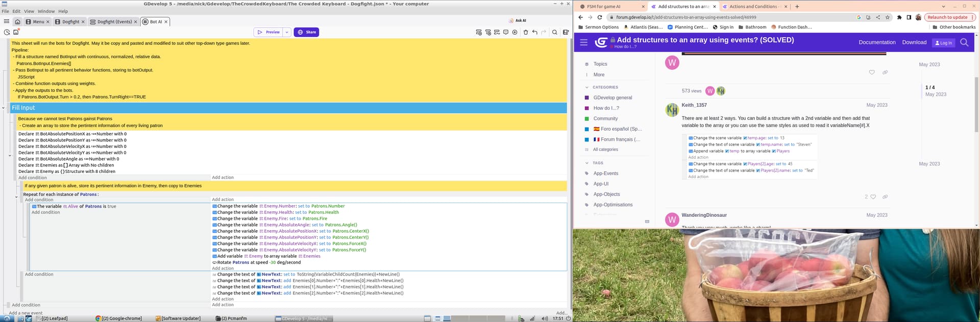
Task: Click the undo arrow in events toolbar
Action: point(534,32)
